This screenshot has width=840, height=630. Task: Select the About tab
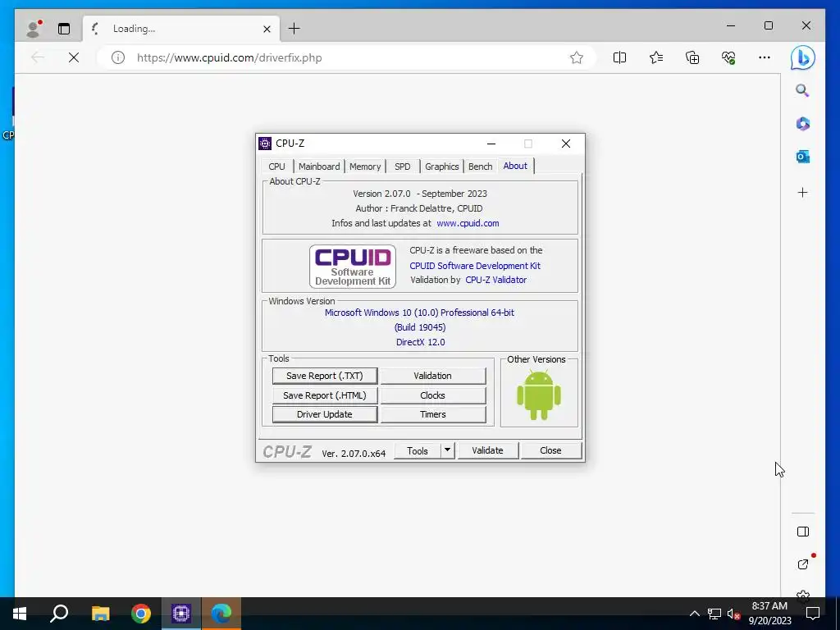(x=515, y=166)
